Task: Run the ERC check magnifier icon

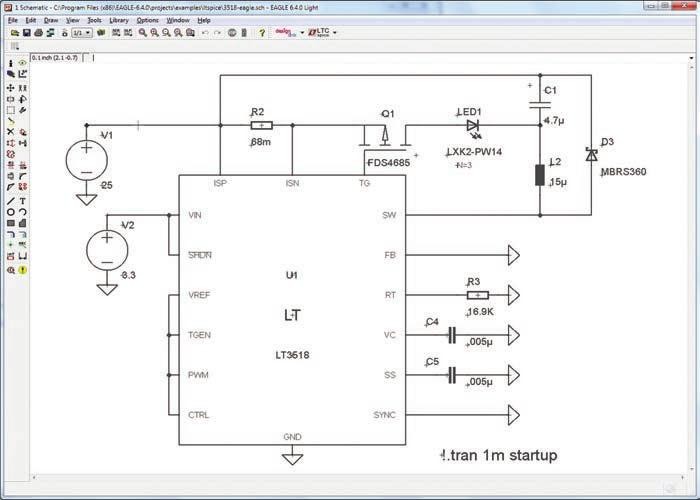Action: tap(11, 270)
